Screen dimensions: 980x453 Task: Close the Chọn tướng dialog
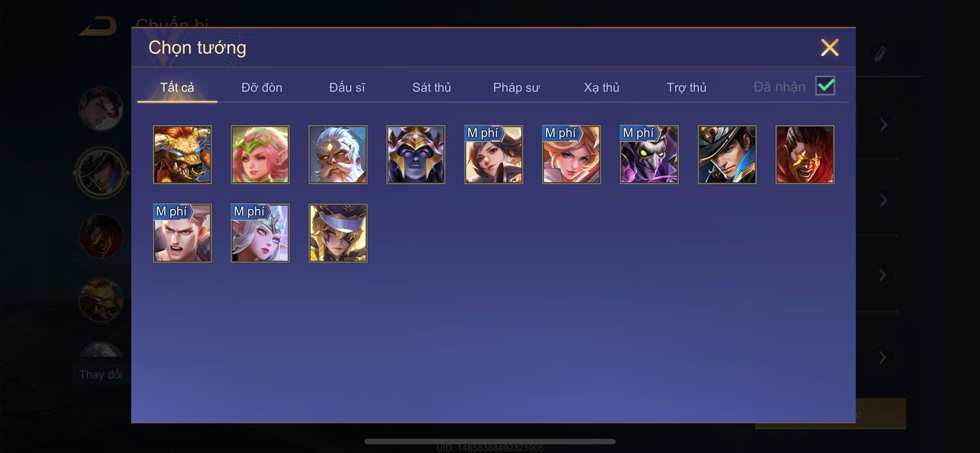(830, 47)
